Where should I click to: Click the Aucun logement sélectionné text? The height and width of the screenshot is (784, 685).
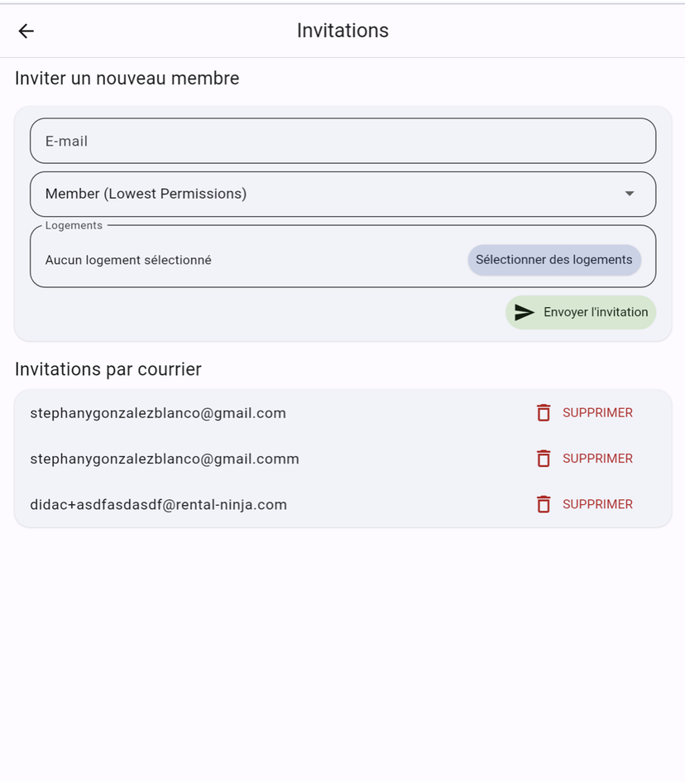tap(128, 260)
